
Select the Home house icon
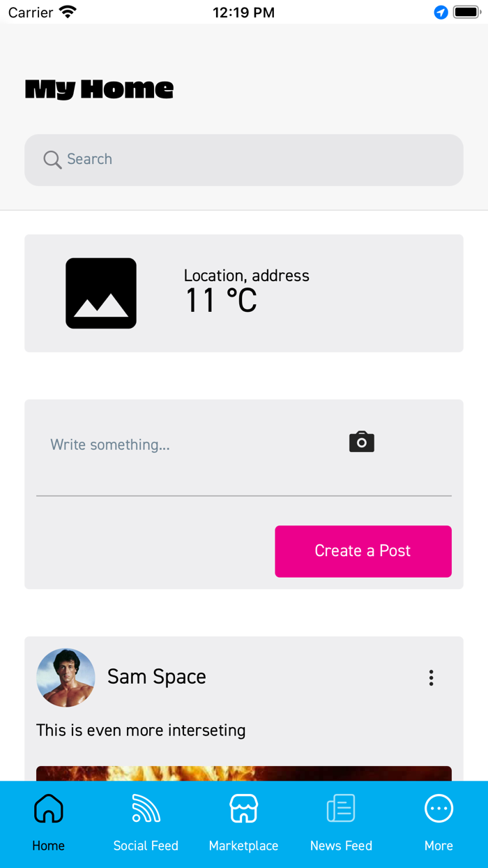pyautogui.click(x=49, y=809)
